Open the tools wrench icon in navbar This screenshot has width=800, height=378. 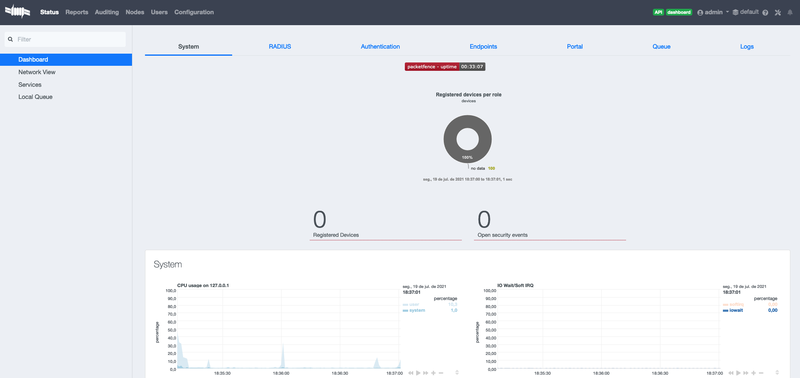coord(778,13)
